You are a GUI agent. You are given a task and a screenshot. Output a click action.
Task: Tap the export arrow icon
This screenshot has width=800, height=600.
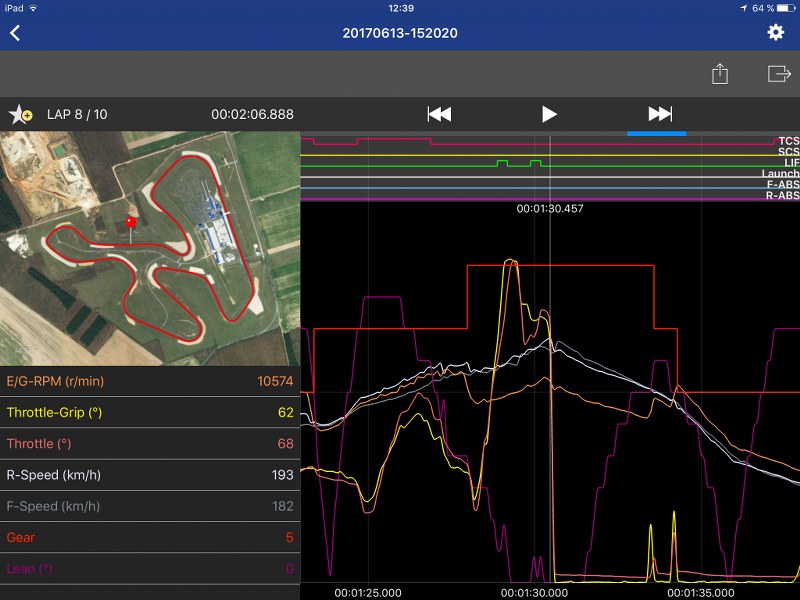tap(779, 73)
